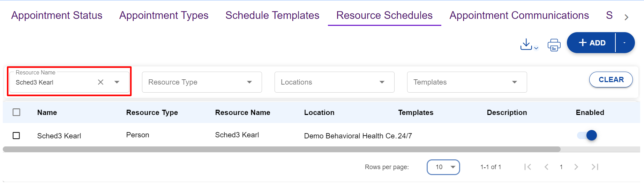Expand the Locations filter dropdown

click(334, 82)
